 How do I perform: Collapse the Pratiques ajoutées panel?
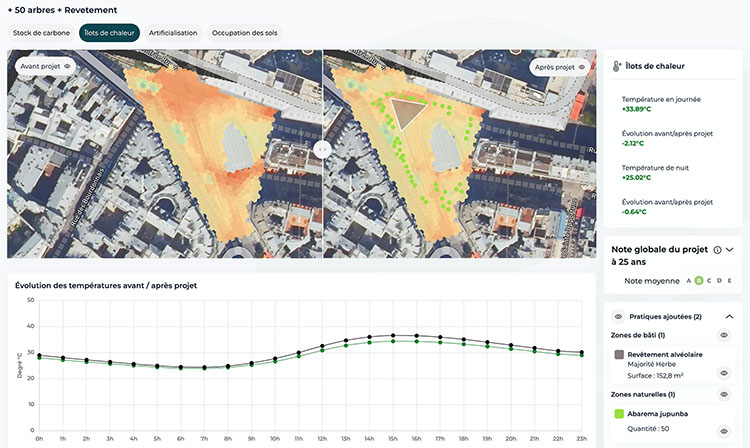(728, 316)
